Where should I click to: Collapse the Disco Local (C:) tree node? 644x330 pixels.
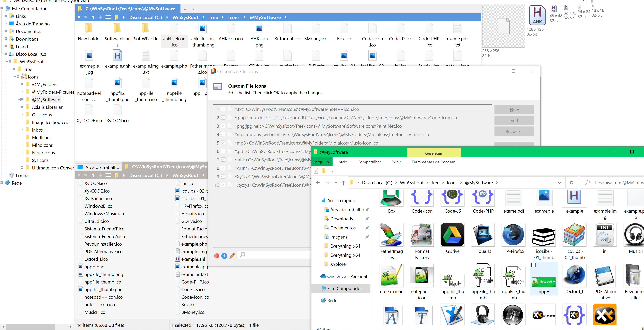(x=6, y=54)
